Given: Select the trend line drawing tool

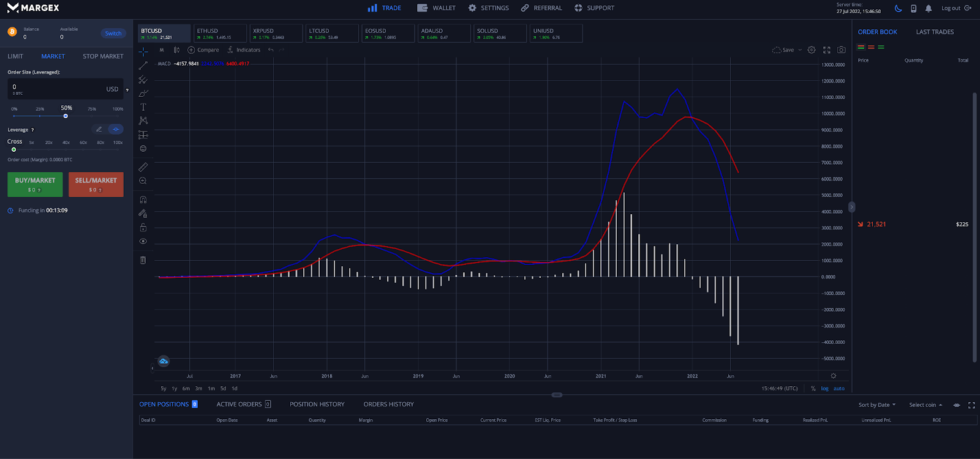Looking at the screenshot, I should (x=143, y=65).
